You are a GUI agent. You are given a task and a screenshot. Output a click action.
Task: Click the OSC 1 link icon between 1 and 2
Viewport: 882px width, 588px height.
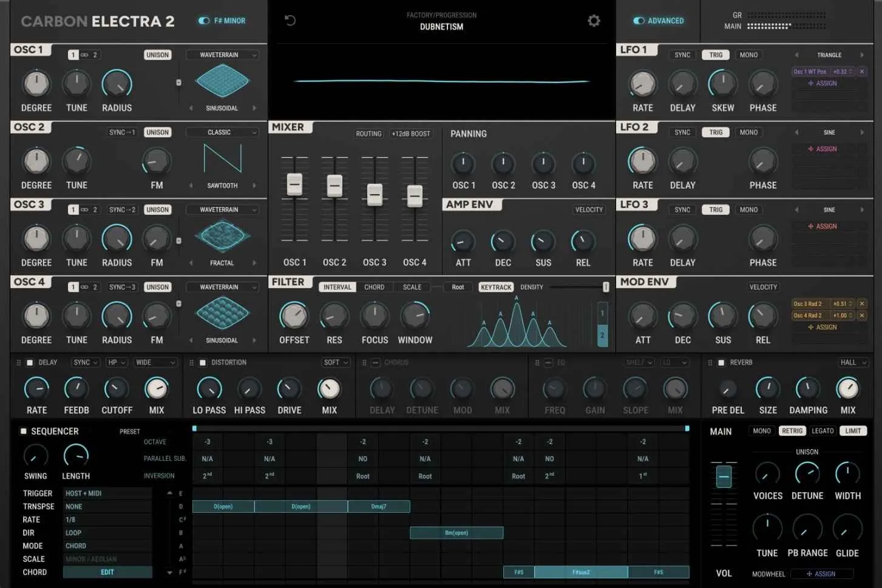pos(84,55)
